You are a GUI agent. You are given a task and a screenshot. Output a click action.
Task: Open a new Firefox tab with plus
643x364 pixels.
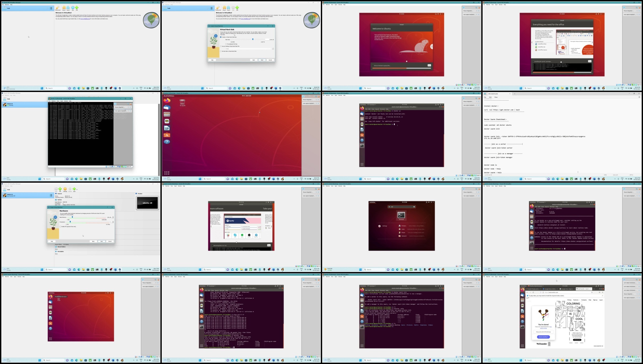point(594,289)
